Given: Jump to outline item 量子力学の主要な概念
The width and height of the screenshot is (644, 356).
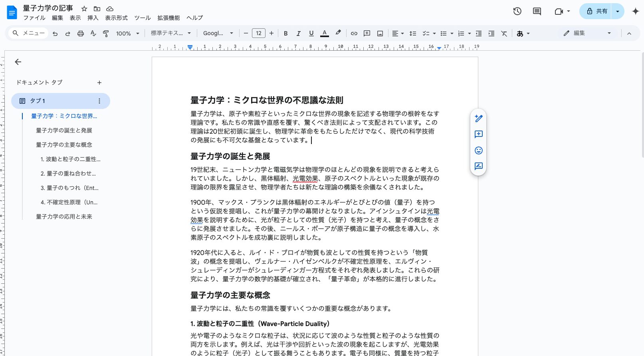Looking at the screenshot, I should tap(64, 145).
